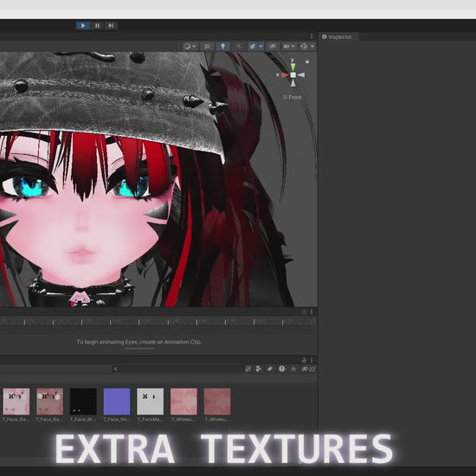The height and width of the screenshot is (476, 476).
Task: Switch to the Inspector tab
Action: point(338,37)
